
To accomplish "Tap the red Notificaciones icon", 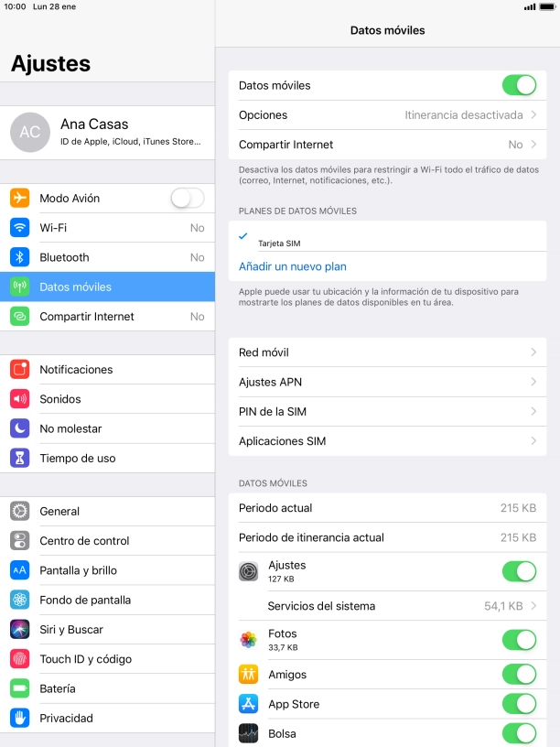I will 19,369.
